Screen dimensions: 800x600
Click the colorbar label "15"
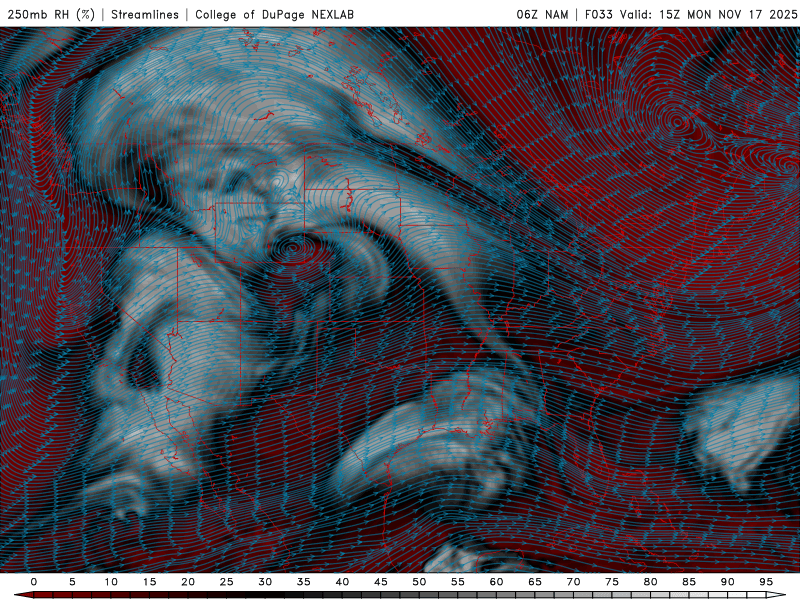click(149, 582)
